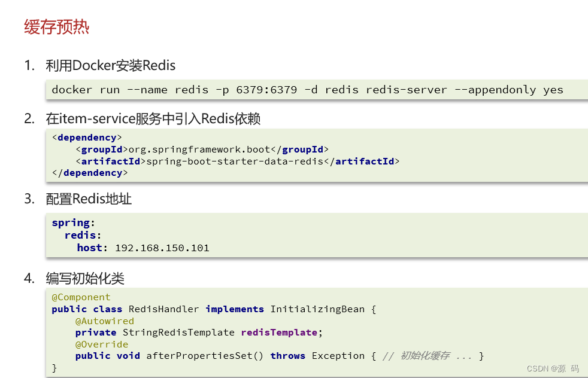Image resolution: width=588 pixels, height=378 pixels.
Task: Select step 4 heading 编写初始化类
Action: pos(85,278)
